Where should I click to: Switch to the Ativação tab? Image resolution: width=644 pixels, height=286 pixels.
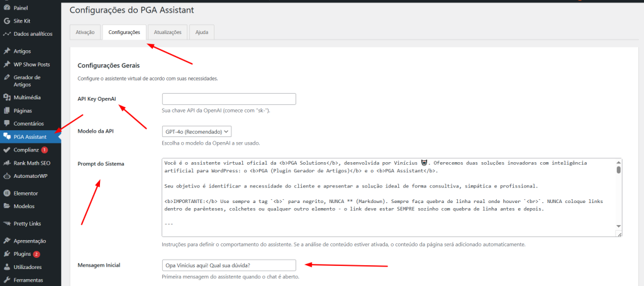85,32
